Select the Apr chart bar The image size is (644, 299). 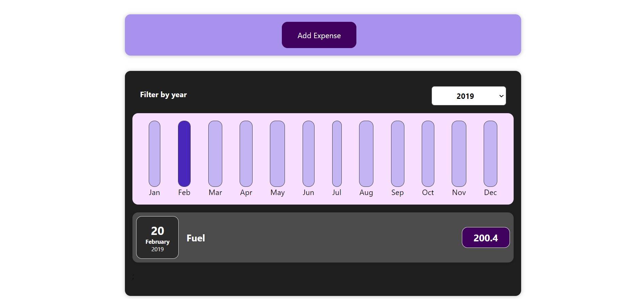tap(246, 154)
